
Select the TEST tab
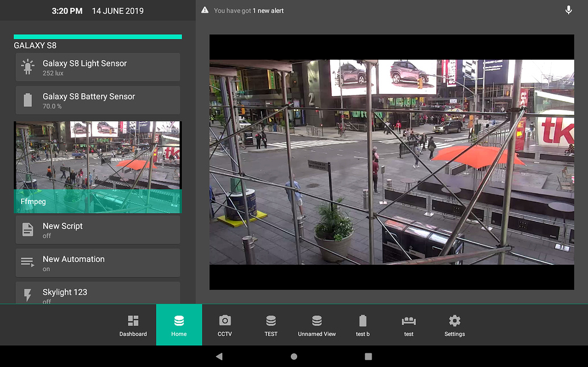click(271, 325)
